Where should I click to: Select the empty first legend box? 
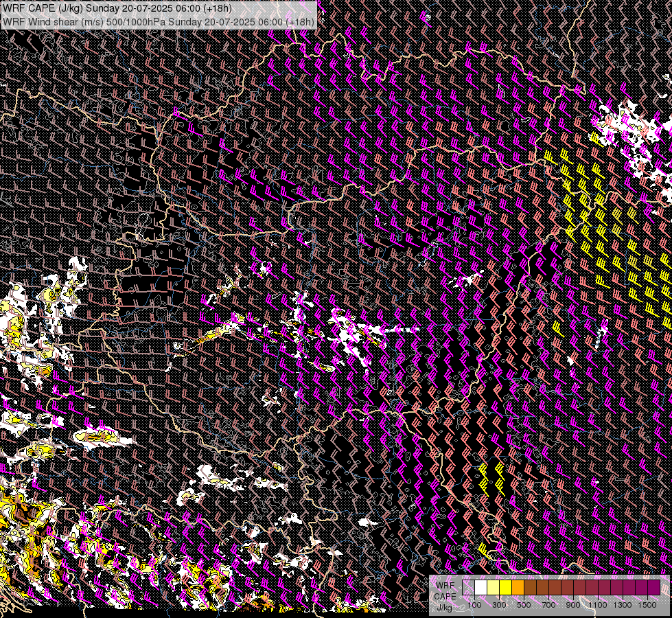tap(468, 588)
